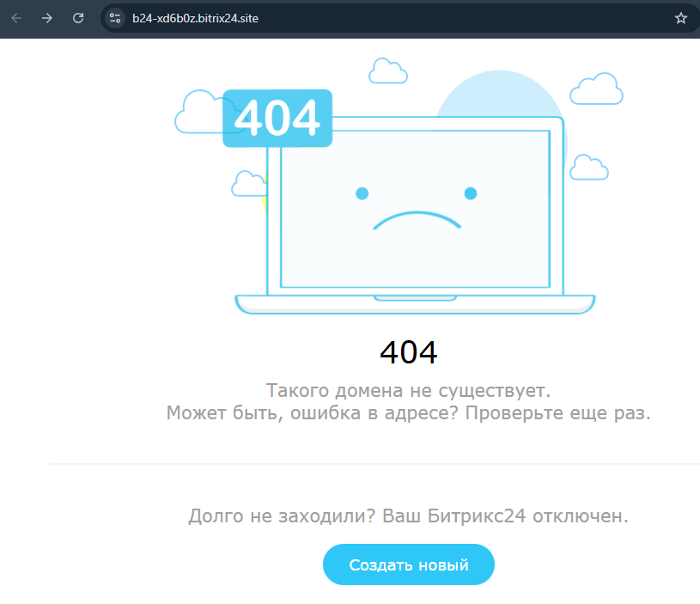Click the cloud left of the 404 badge
Screen dimensions: 700x604
point(198,113)
